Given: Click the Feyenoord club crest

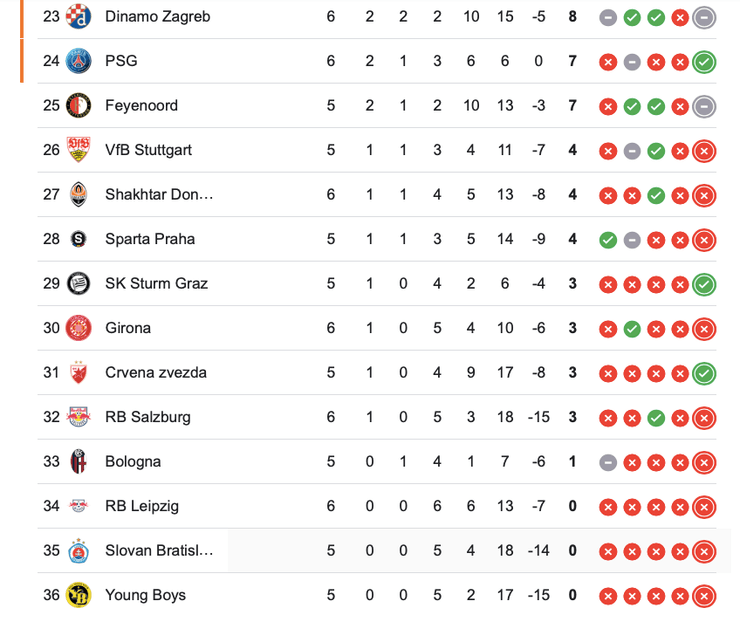Looking at the screenshot, I should coord(78,105).
